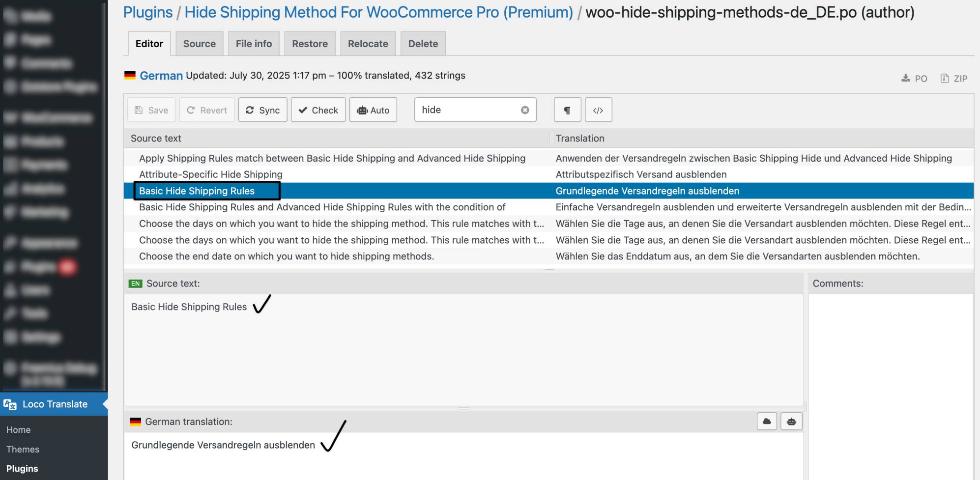Select the highlighted 'Basic Hide Shipping Rules' row
Image resolution: width=980 pixels, height=480 pixels.
(x=548, y=191)
